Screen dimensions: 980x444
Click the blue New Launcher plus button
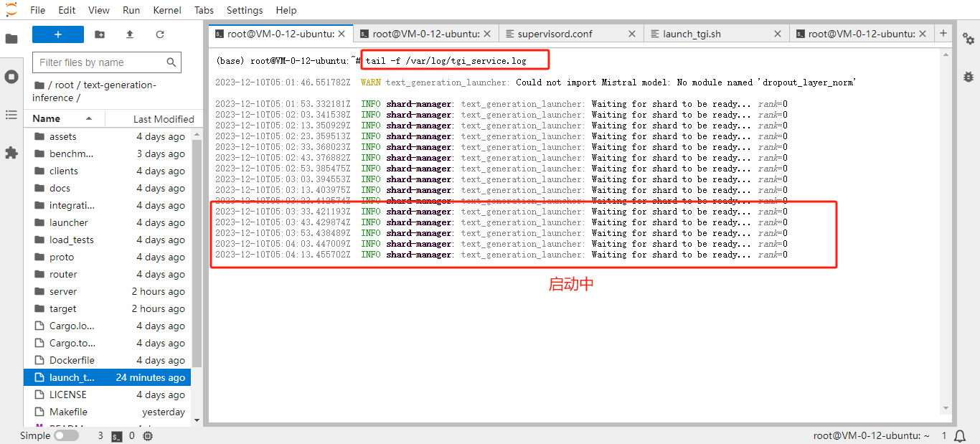click(58, 34)
